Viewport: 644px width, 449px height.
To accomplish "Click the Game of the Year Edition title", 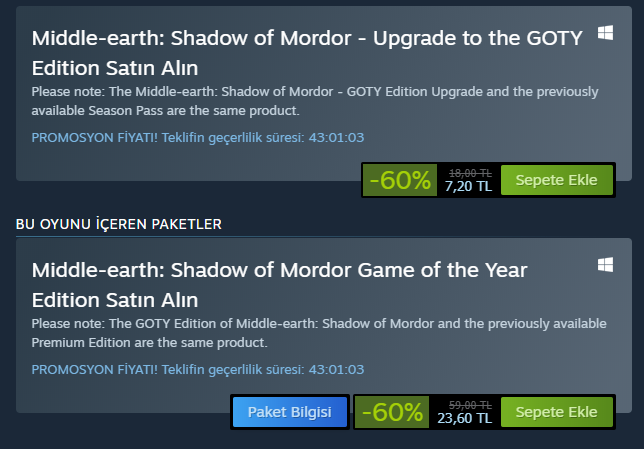I will [x=279, y=284].
